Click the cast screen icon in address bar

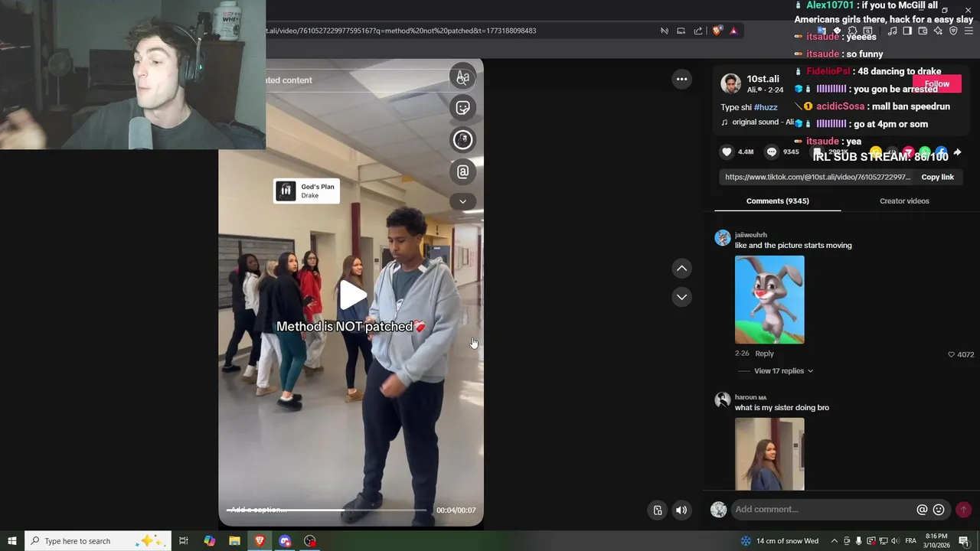point(681,31)
